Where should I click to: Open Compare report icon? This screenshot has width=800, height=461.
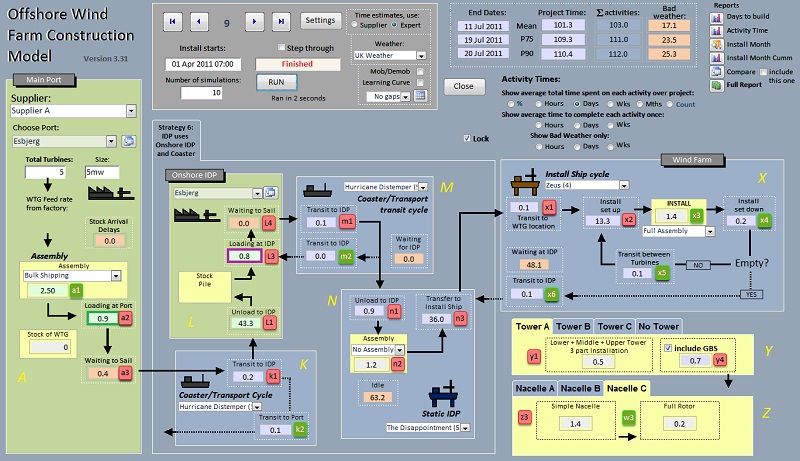[x=716, y=72]
